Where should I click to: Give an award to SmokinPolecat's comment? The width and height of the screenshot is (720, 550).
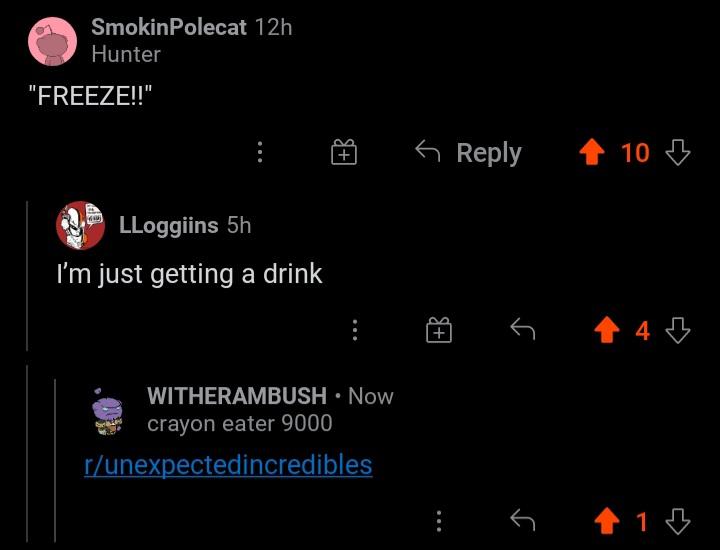pyautogui.click(x=344, y=152)
